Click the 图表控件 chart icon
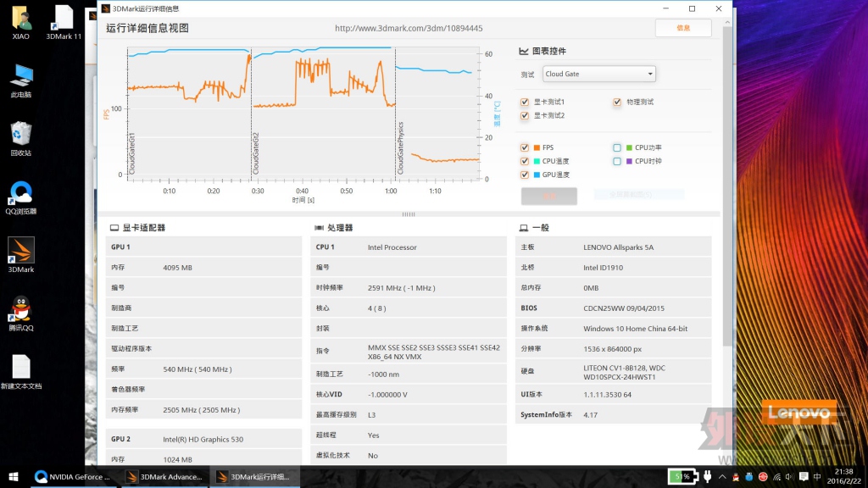This screenshot has height=488, width=868. click(x=524, y=51)
